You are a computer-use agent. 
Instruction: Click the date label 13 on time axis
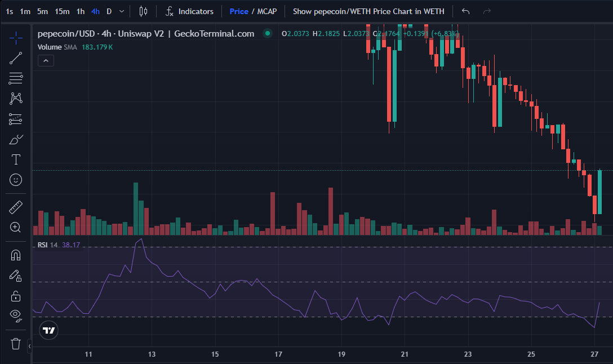tap(152, 354)
